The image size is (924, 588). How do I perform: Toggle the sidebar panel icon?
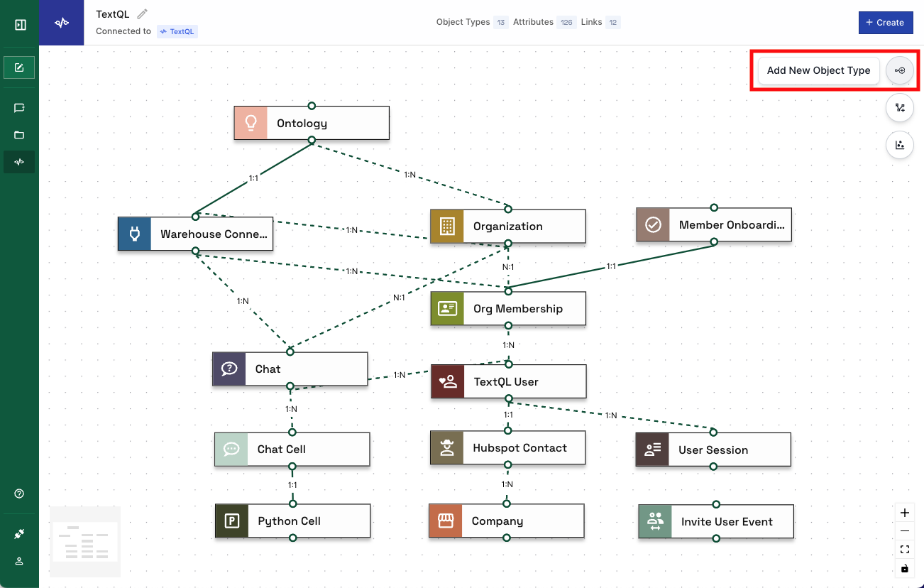[x=20, y=25]
